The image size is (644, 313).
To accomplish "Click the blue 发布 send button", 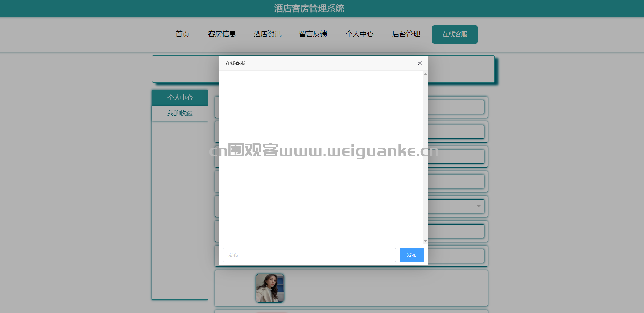I will point(412,255).
